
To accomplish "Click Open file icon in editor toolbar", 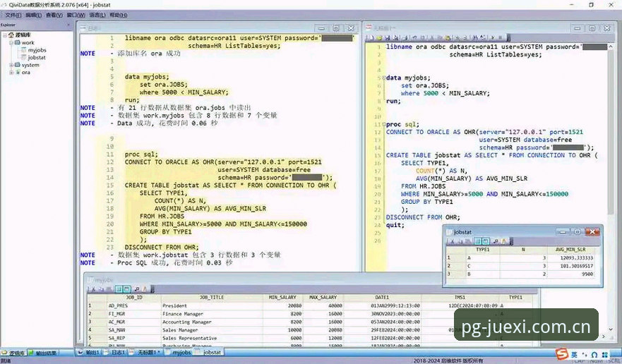I will pyautogui.click(x=379, y=37).
